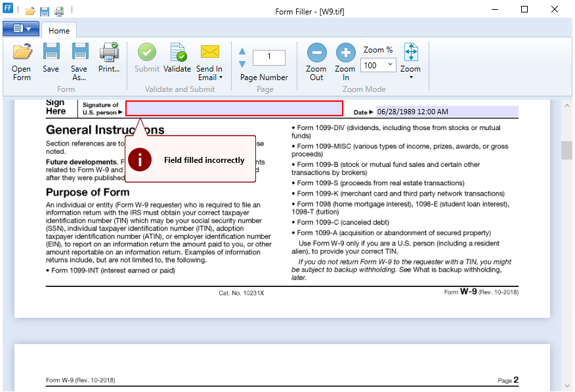Open the application file menu button
The height and width of the screenshot is (392, 575).
click(21, 29)
